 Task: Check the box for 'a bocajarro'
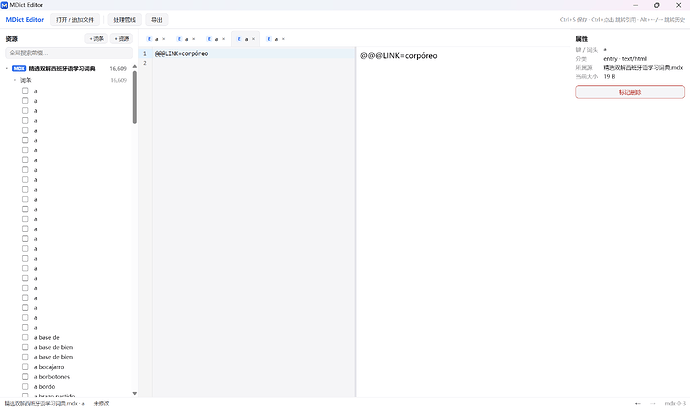coord(25,367)
